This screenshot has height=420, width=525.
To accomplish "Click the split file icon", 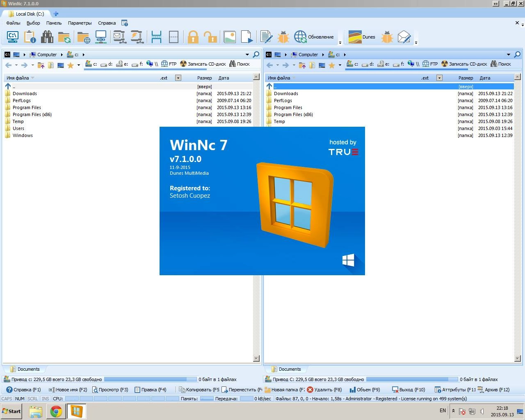I will pos(156,37).
